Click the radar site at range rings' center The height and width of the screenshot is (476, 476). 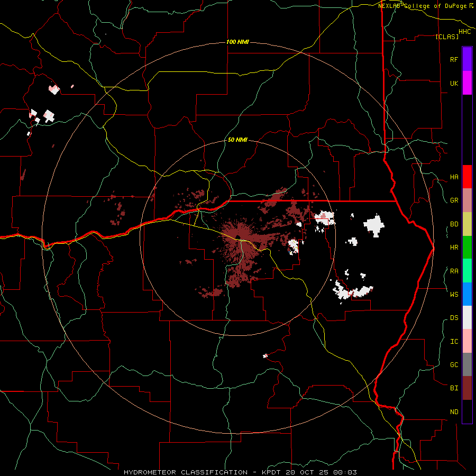coord(237,237)
